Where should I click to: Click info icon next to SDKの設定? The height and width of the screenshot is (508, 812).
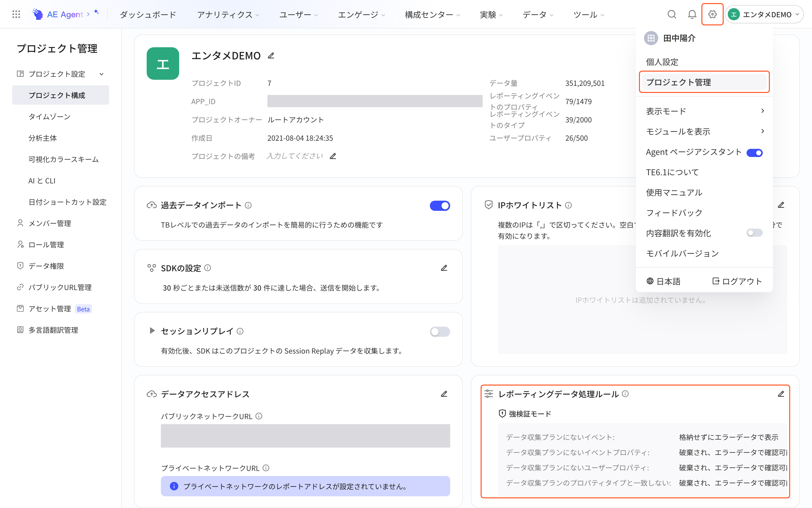coord(208,268)
